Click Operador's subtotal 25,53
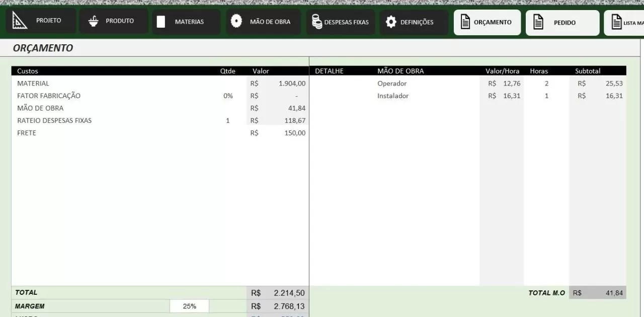This screenshot has width=644, height=317. click(614, 84)
